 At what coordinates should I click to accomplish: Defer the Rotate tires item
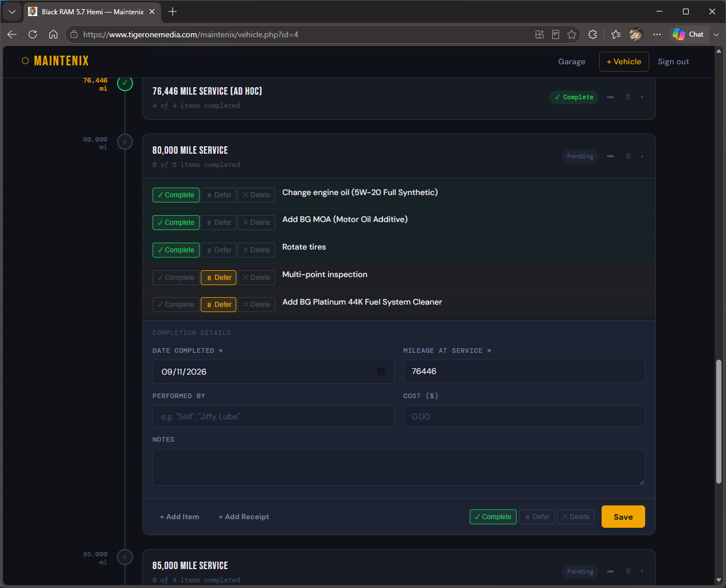point(218,250)
